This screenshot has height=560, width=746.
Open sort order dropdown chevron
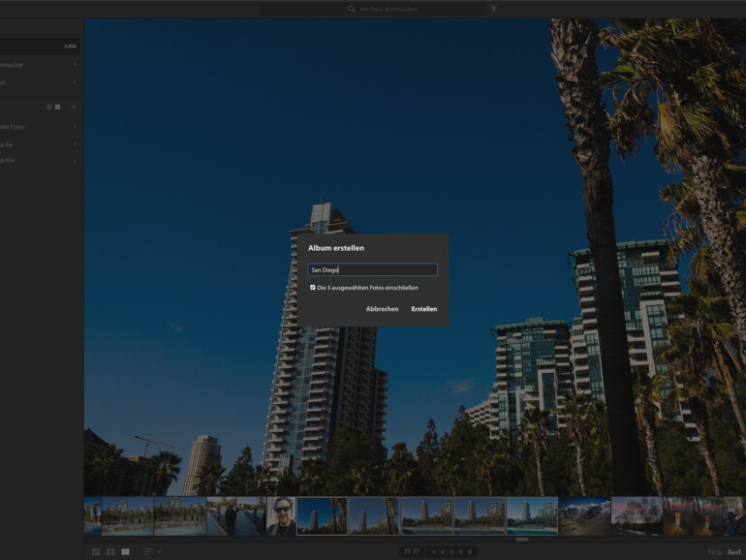[x=159, y=551]
